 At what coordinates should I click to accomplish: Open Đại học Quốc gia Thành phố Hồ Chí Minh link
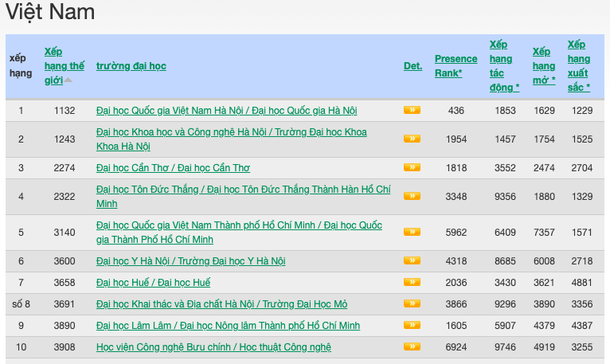pyautogui.click(x=239, y=232)
